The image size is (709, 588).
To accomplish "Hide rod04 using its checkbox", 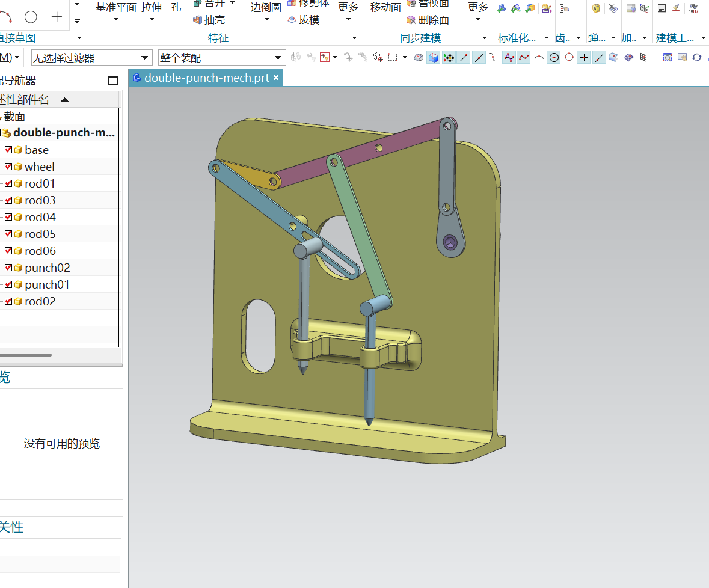I will 8,217.
